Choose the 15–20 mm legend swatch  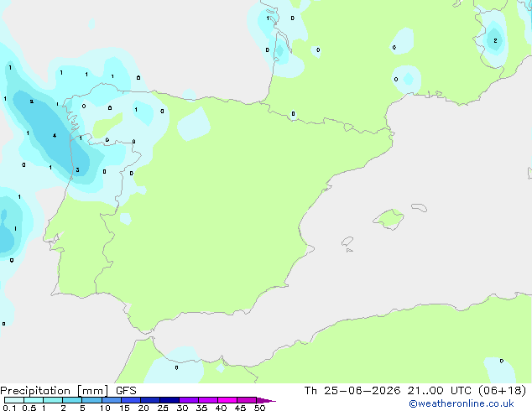[130, 400]
